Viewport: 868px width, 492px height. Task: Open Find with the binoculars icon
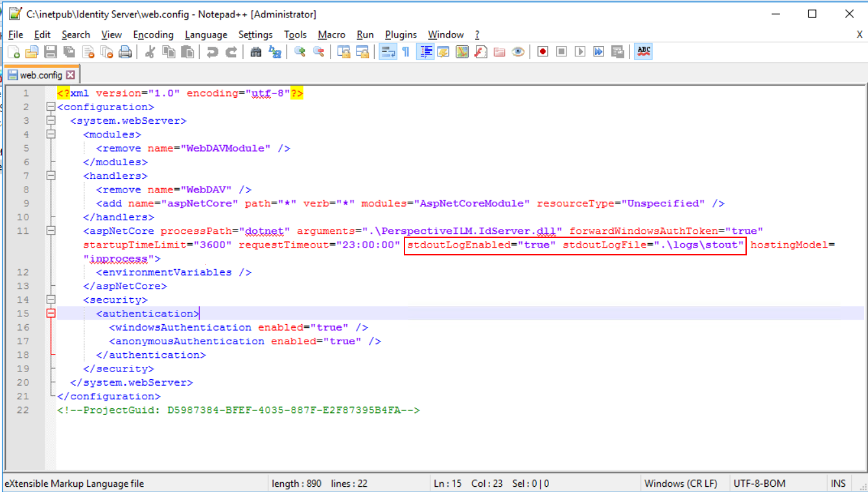(x=256, y=53)
